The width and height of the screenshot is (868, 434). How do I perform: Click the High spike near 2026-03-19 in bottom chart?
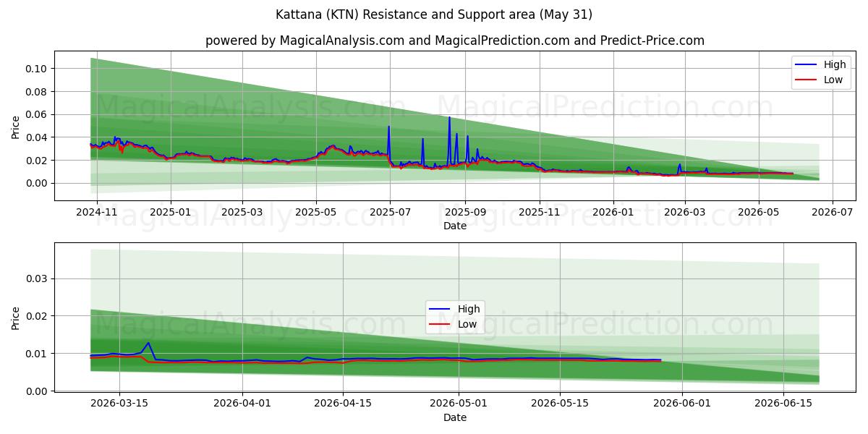pyautogui.click(x=148, y=344)
